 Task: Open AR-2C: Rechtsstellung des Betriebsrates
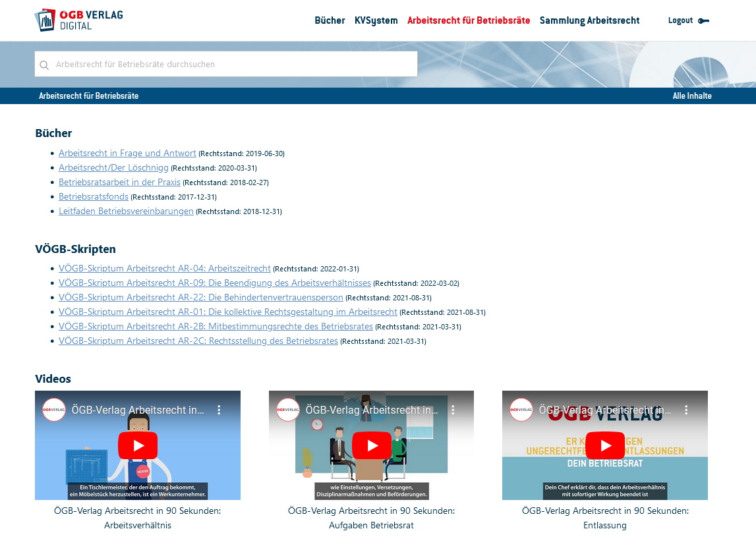[x=198, y=341]
